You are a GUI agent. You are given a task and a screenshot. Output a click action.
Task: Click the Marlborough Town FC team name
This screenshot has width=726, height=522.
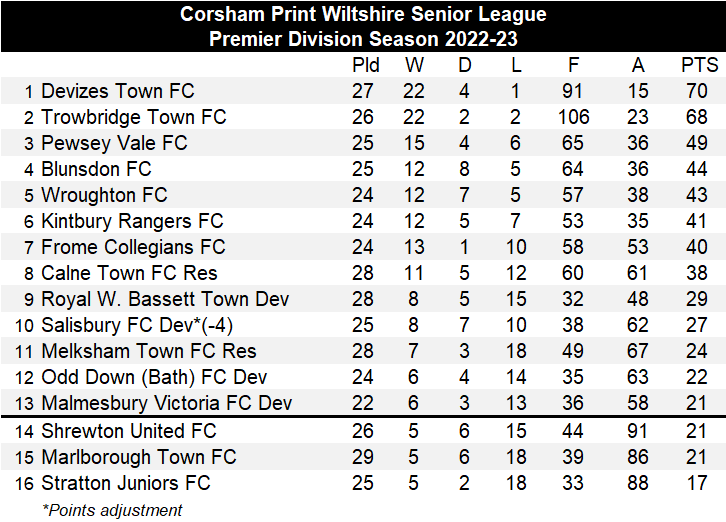138,457
